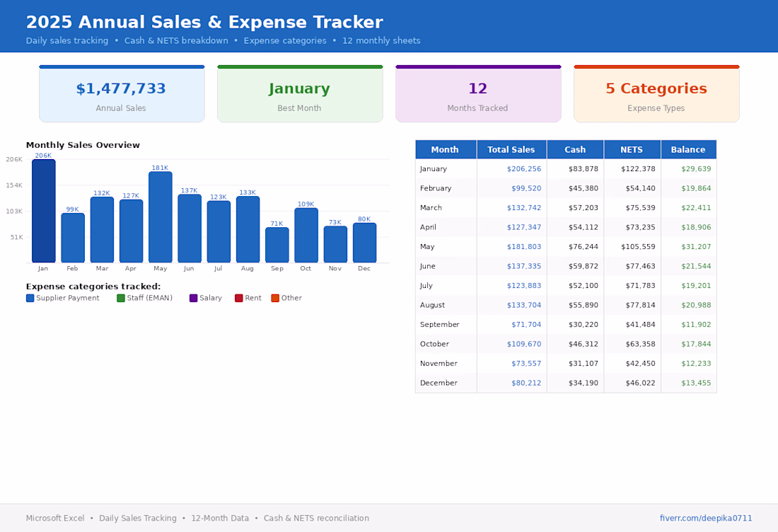Viewport: 778px width, 532px height.
Task: Click the Best Month January card
Action: point(300,94)
